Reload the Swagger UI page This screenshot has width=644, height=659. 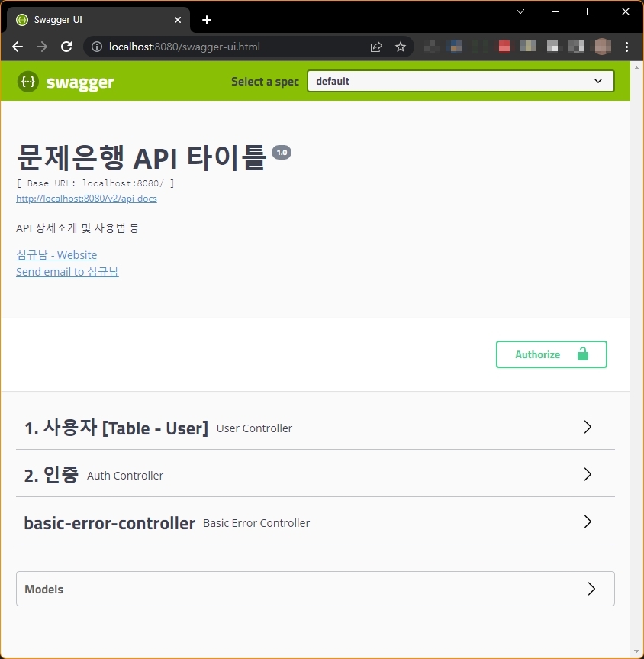click(66, 47)
